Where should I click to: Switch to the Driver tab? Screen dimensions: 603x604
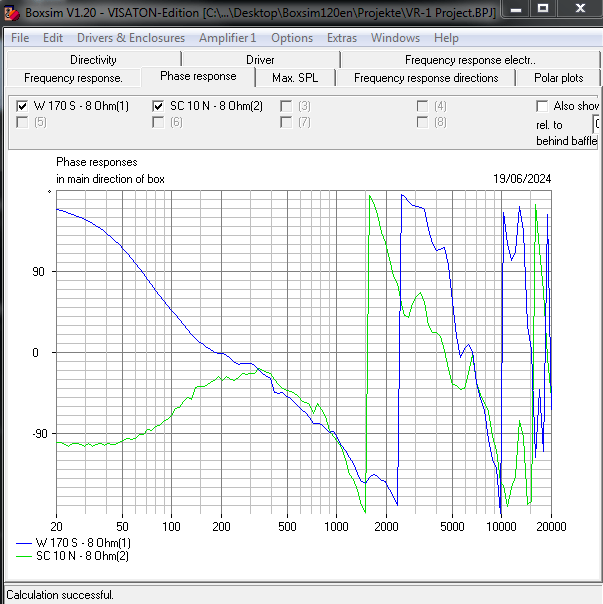pos(260,60)
